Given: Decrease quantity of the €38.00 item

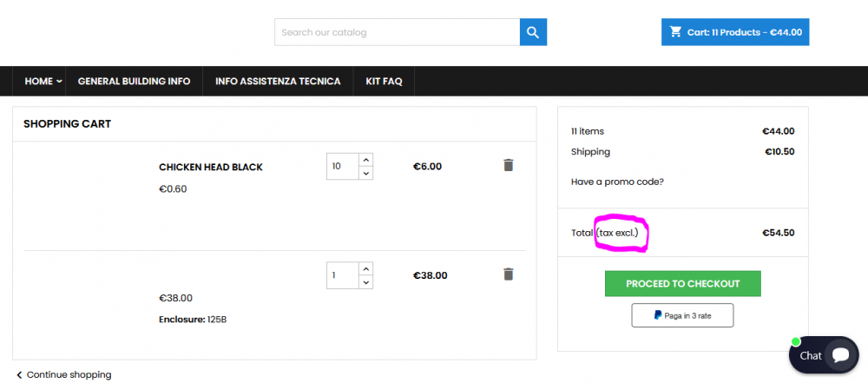Looking at the screenshot, I should tap(365, 282).
